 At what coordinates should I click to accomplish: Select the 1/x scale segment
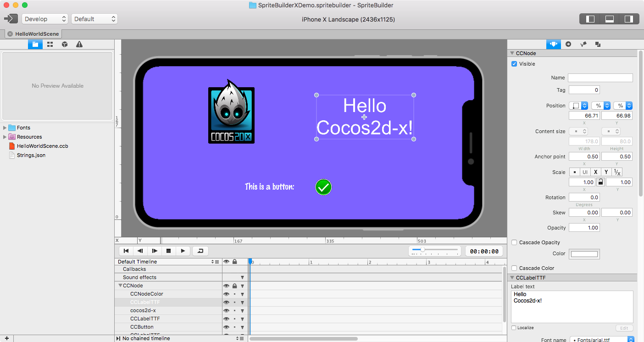click(x=617, y=172)
